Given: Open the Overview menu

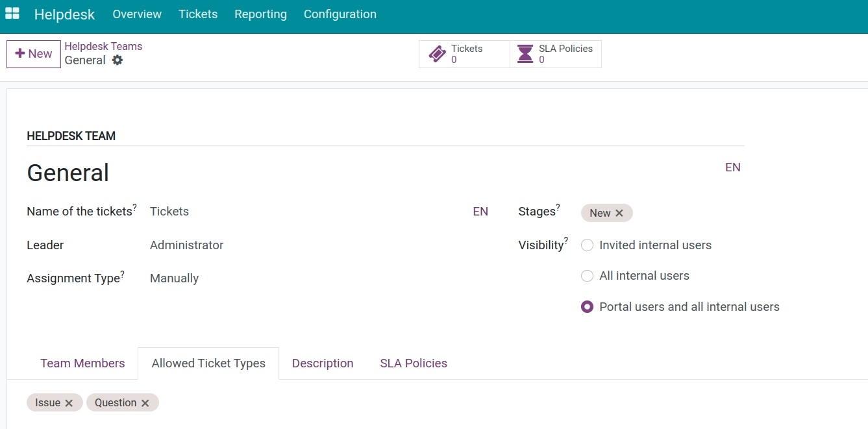Looking at the screenshot, I should point(137,14).
